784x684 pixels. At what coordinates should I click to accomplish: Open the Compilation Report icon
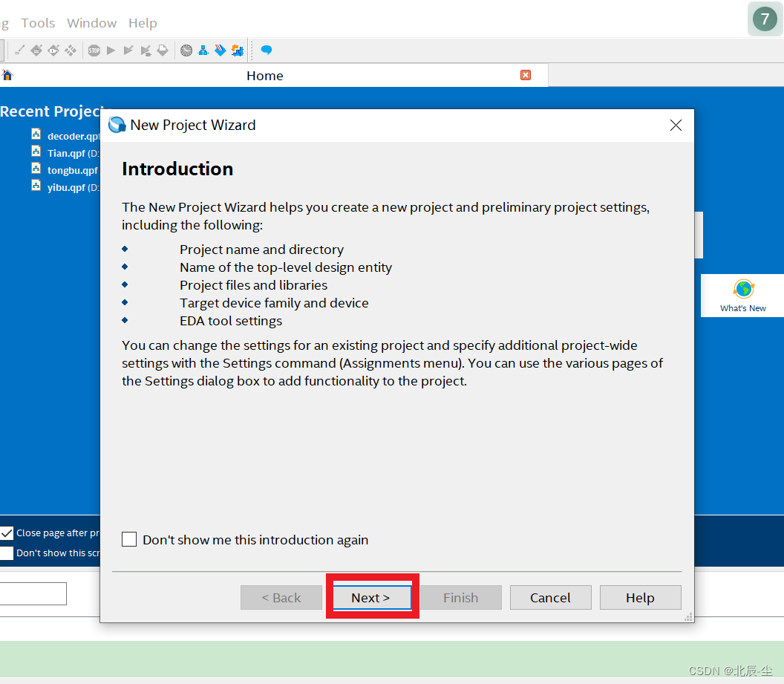click(163, 51)
